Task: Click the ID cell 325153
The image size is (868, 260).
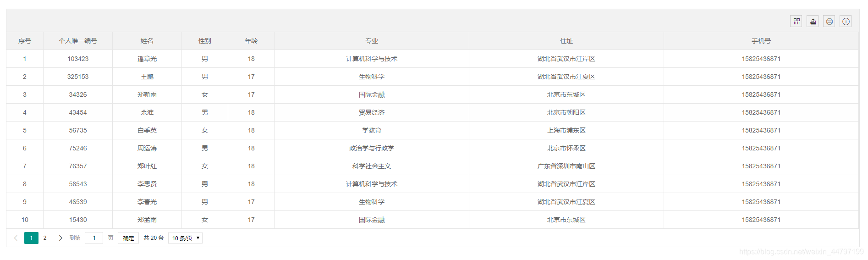Action: tap(78, 77)
